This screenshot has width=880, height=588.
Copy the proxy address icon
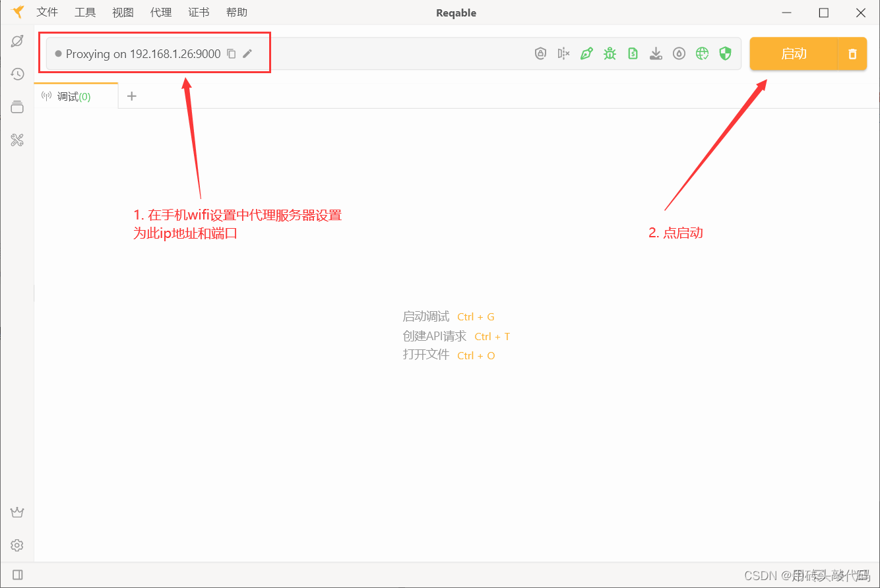232,54
